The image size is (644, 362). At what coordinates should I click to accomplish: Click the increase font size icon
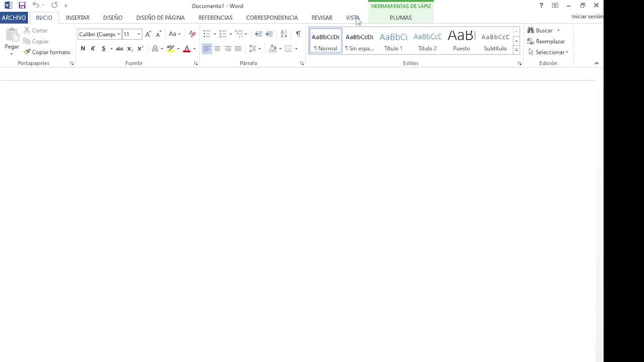click(148, 34)
